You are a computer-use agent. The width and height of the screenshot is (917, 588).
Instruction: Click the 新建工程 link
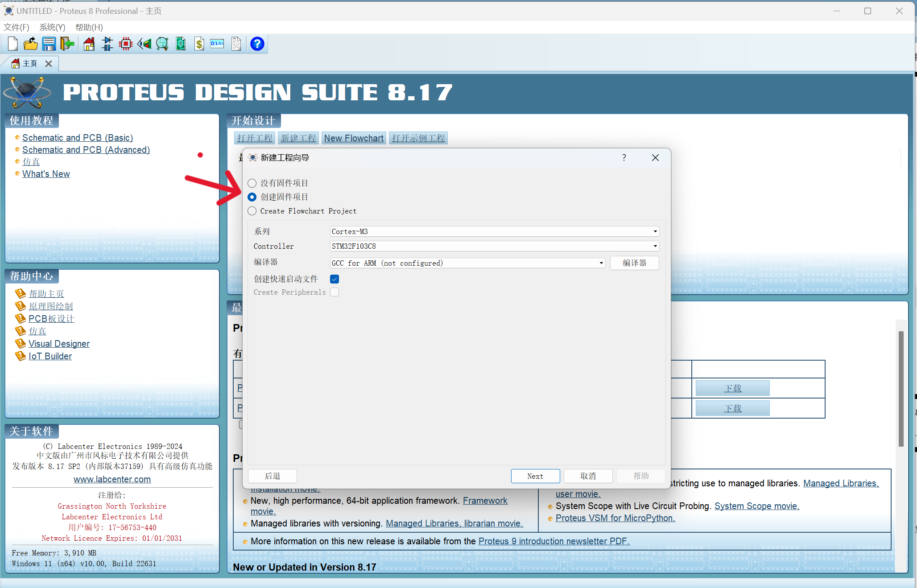tap(298, 138)
